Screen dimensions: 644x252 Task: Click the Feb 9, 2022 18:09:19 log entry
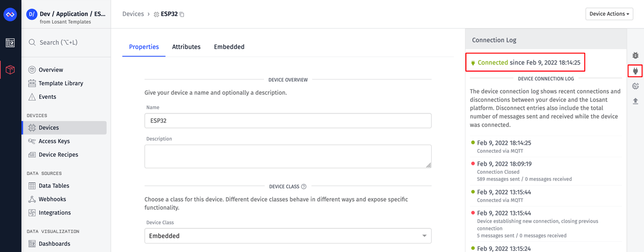point(504,164)
